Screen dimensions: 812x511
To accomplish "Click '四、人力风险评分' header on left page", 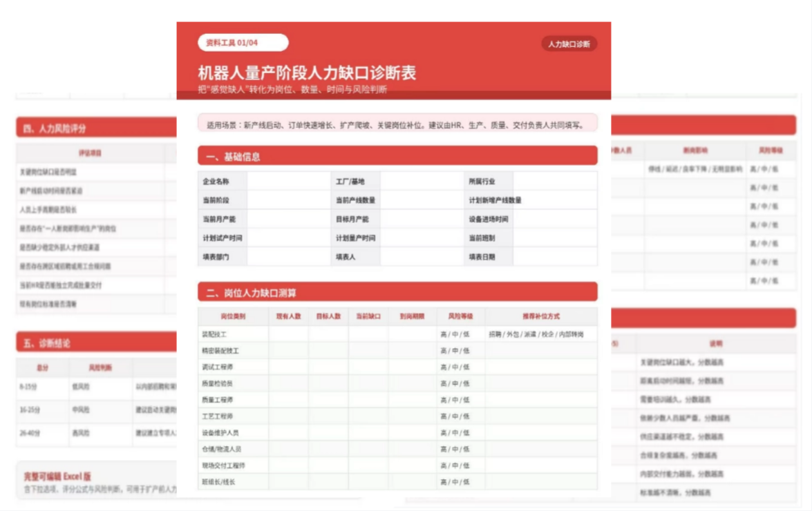I will point(96,128).
